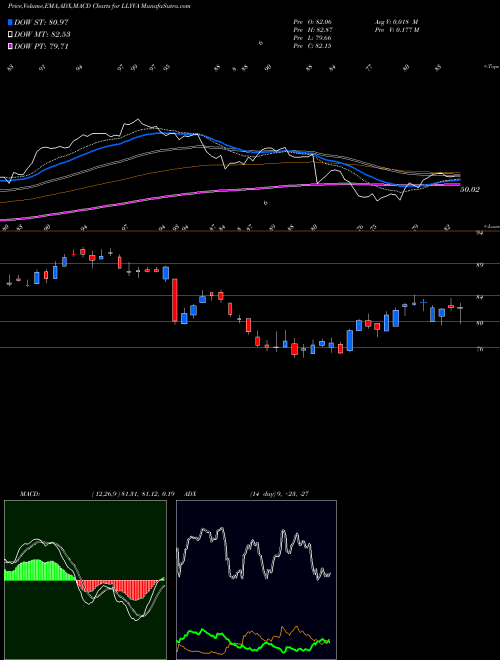Click the ADX values '(14 day) 9, +28, -27'
500x660 pixels.
pyautogui.click(x=280, y=494)
